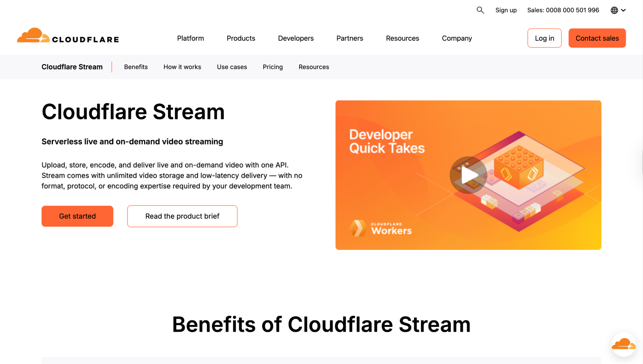Click the Cloudflare Workers logo in video
This screenshot has height=364, width=643.
click(380, 228)
